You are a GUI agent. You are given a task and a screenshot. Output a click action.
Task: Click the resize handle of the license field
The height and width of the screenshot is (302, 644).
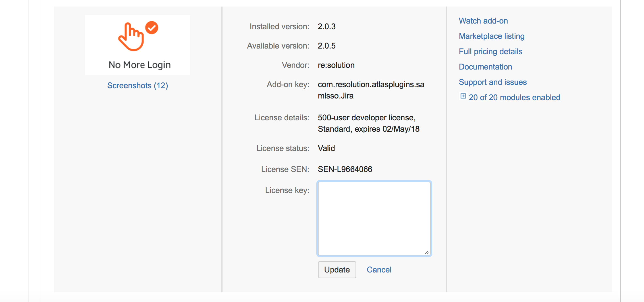click(x=427, y=252)
